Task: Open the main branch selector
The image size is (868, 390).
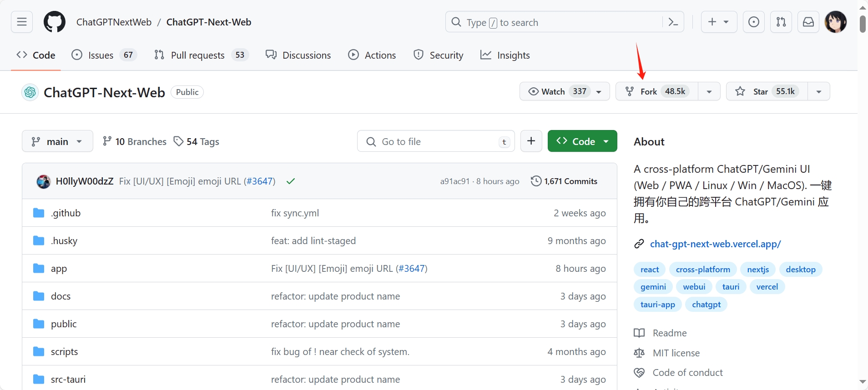Action: [x=57, y=141]
